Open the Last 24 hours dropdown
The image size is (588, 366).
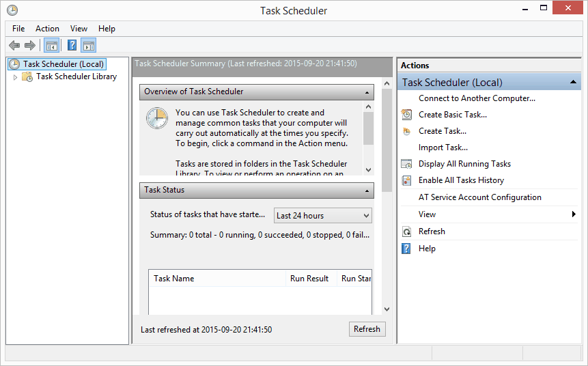[323, 216]
